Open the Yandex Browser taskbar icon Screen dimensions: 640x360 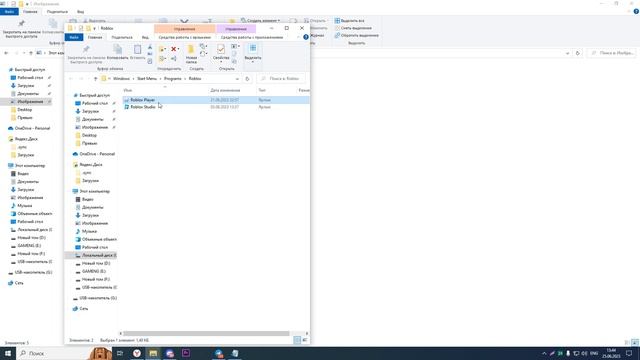(137, 353)
